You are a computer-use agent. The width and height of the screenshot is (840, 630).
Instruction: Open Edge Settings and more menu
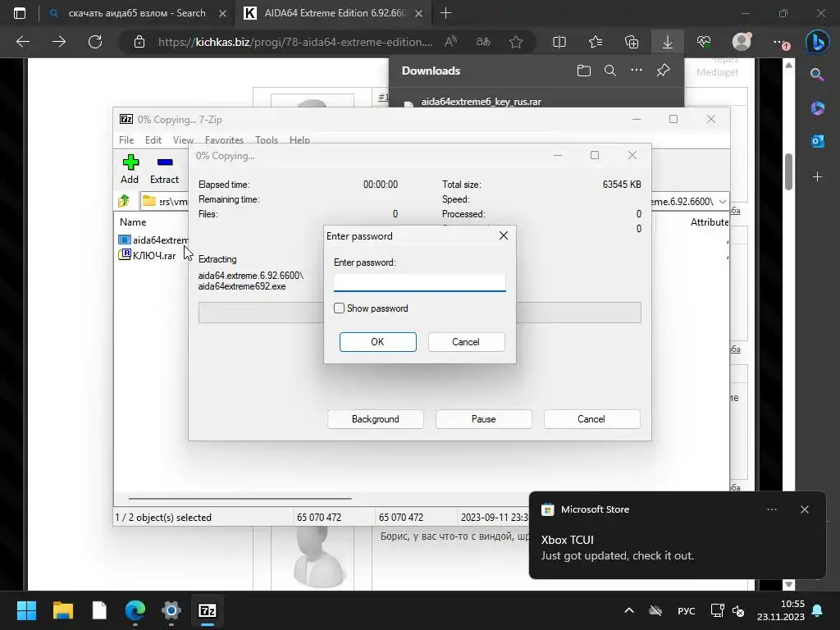pyautogui.click(x=780, y=42)
